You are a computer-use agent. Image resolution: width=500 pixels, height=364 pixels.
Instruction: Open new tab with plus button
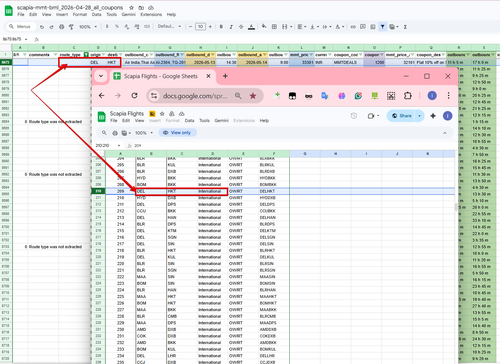225,76
